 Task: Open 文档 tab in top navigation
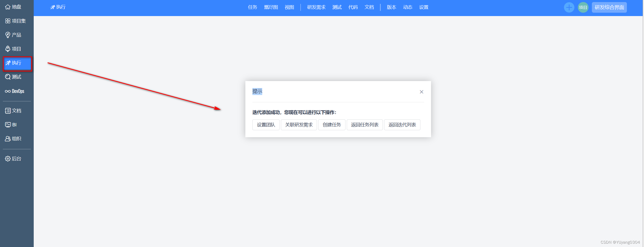pos(369,7)
